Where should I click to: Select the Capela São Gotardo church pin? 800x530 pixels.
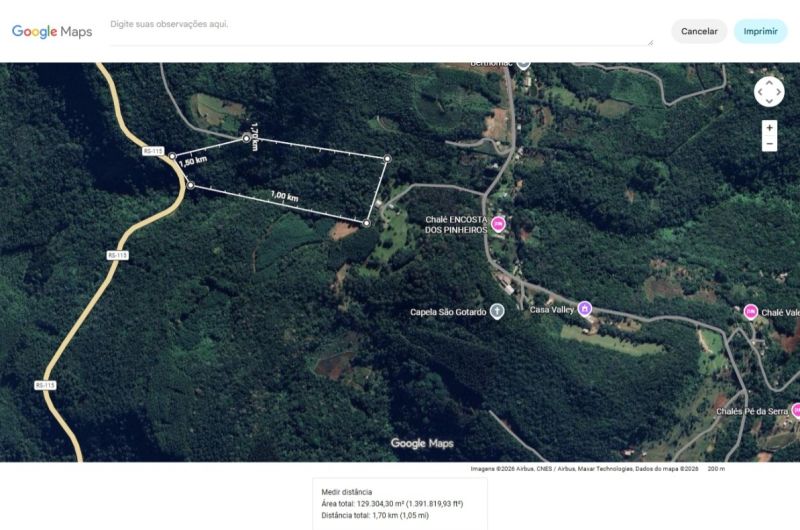(x=497, y=311)
